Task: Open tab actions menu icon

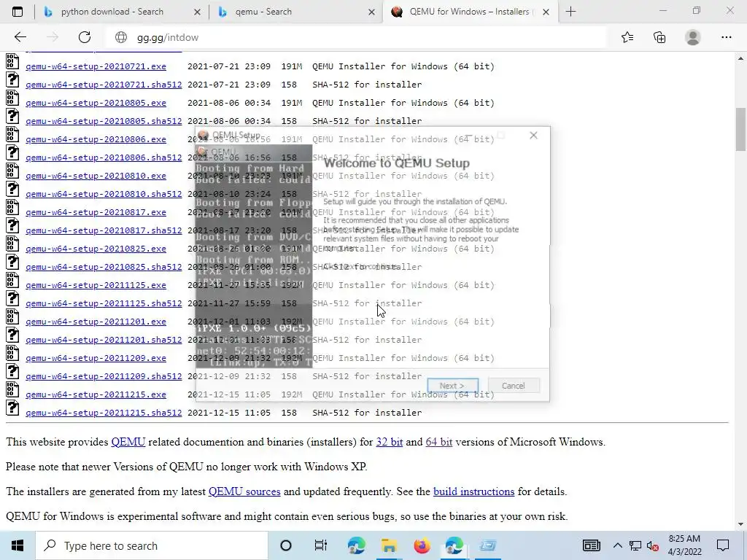Action: click(18, 12)
